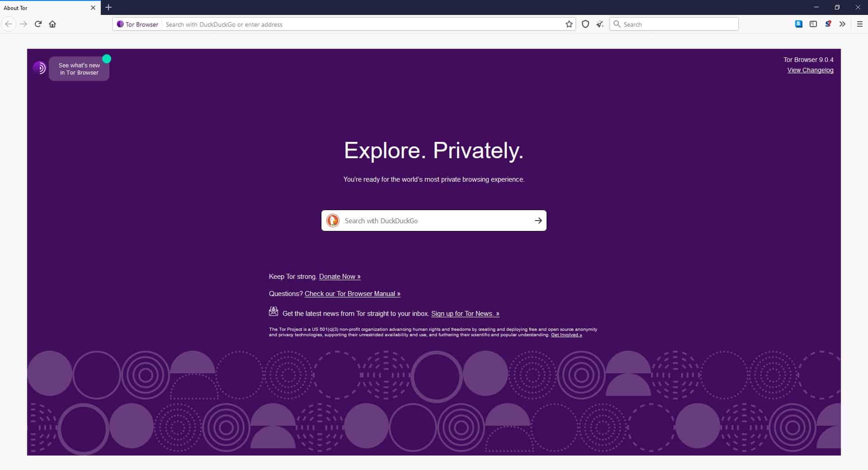The height and width of the screenshot is (470, 868).
Task: Click See what's new in Tor Browser
Action: click(x=79, y=69)
